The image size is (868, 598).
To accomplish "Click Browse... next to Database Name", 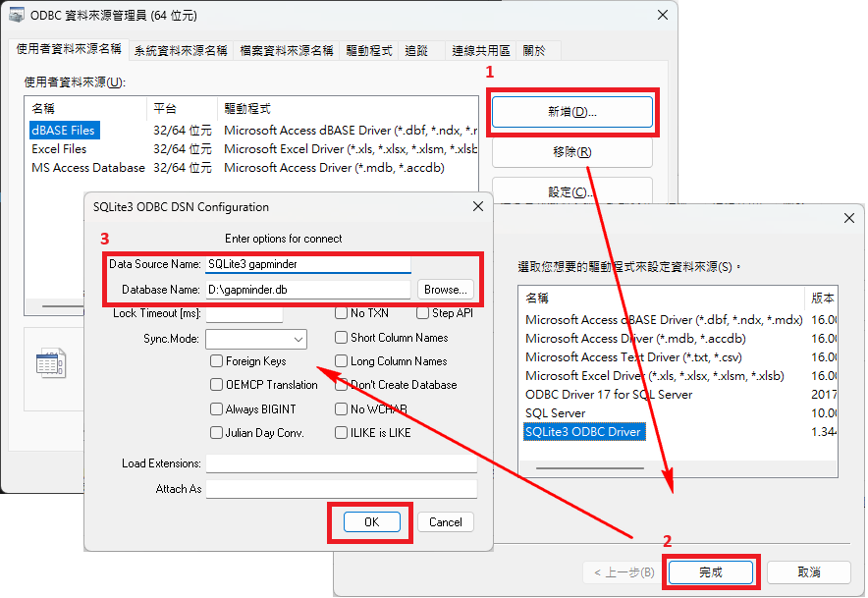I will 446,290.
